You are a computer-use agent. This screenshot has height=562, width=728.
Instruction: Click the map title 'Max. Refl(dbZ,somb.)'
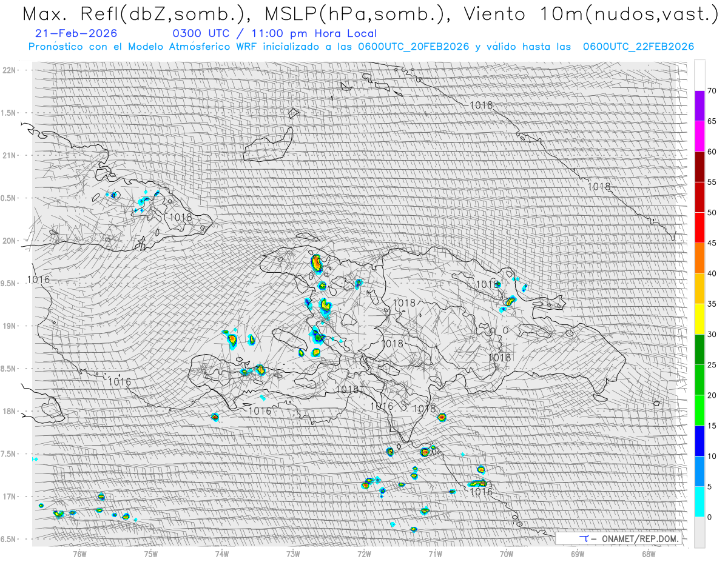pyautogui.click(x=134, y=15)
